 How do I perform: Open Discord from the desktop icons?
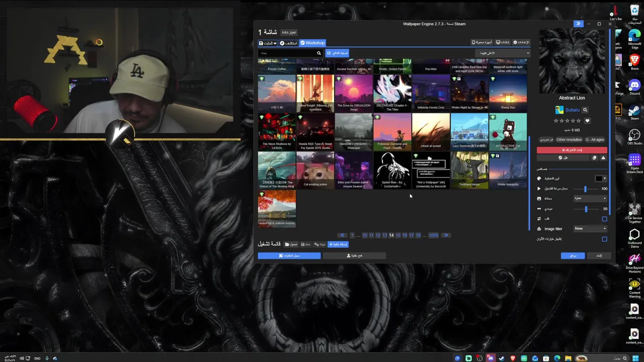[x=634, y=87]
